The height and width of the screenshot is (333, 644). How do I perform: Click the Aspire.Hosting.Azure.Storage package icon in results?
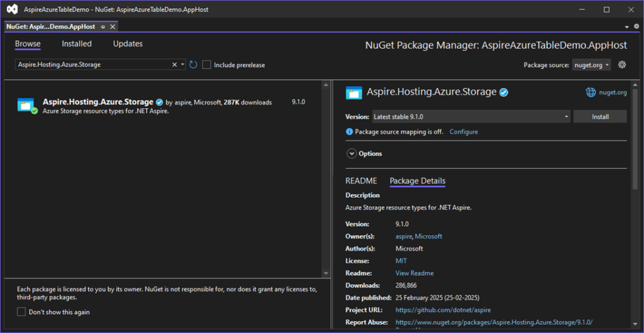[28, 106]
